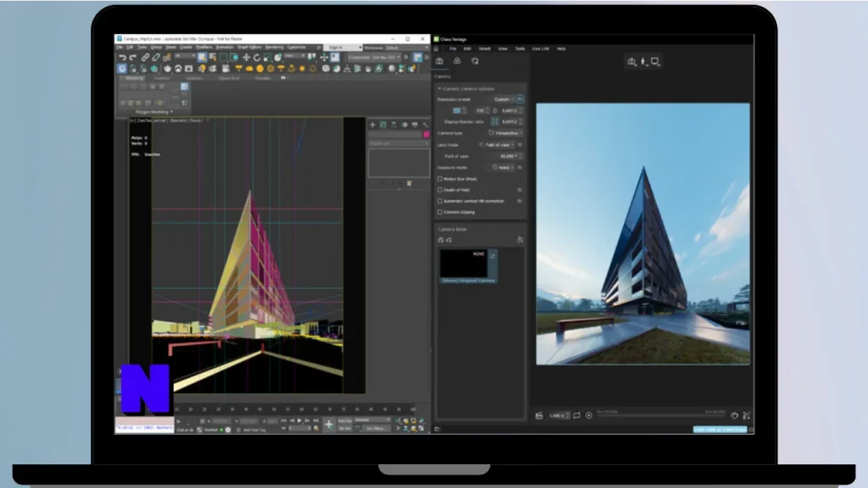868x488 pixels.
Task: Toggle loop playback in Vantage timeline
Action: pos(576,415)
